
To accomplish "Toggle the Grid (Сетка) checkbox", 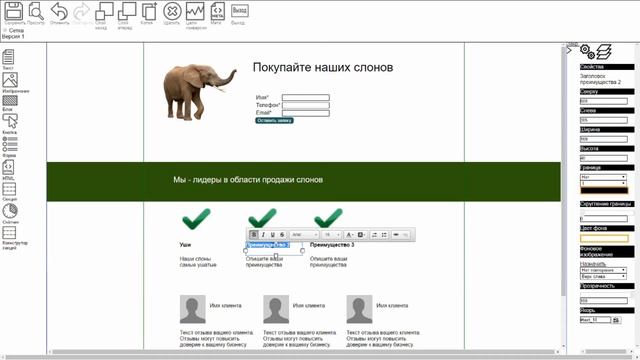I will tap(5, 30).
